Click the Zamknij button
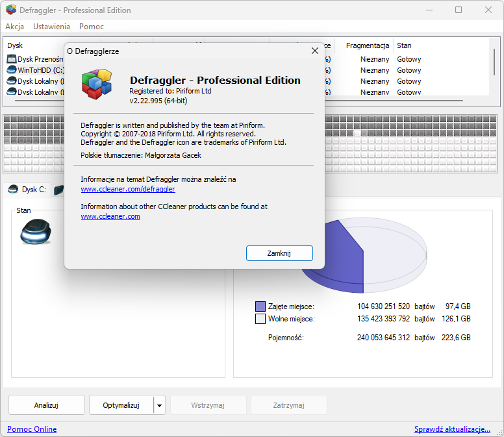 [x=279, y=253]
